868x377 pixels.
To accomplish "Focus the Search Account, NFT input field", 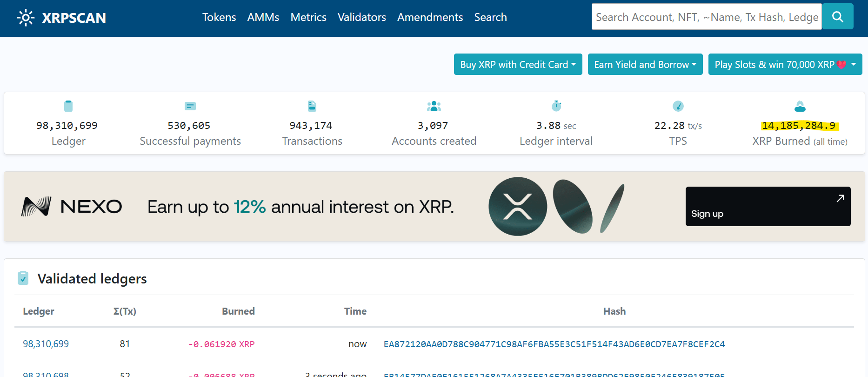I will pos(707,17).
